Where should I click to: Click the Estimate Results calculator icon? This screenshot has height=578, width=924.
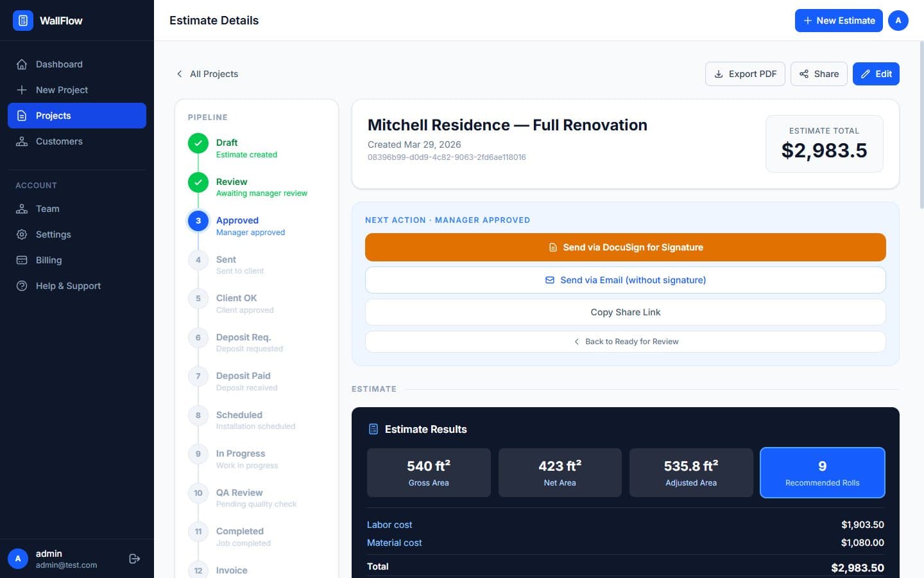point(373,429)
